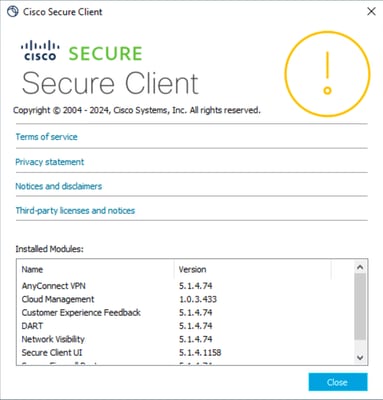Click the yellow exclamation warning icon
This screenshot has height=400, width=383.
(327, 74)
